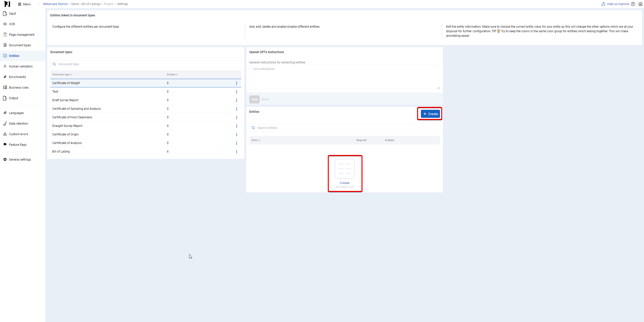Open the user account profile icon
The height and width of the screenshot is (322, 644).
(640, 4)
